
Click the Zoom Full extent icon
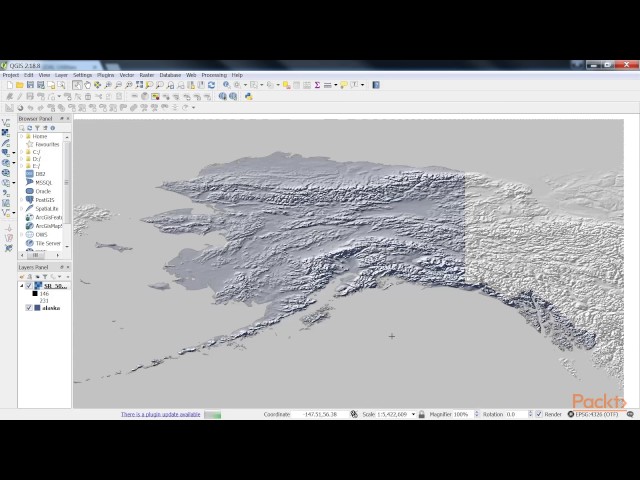pyautogui.click(x=139, y=85)
